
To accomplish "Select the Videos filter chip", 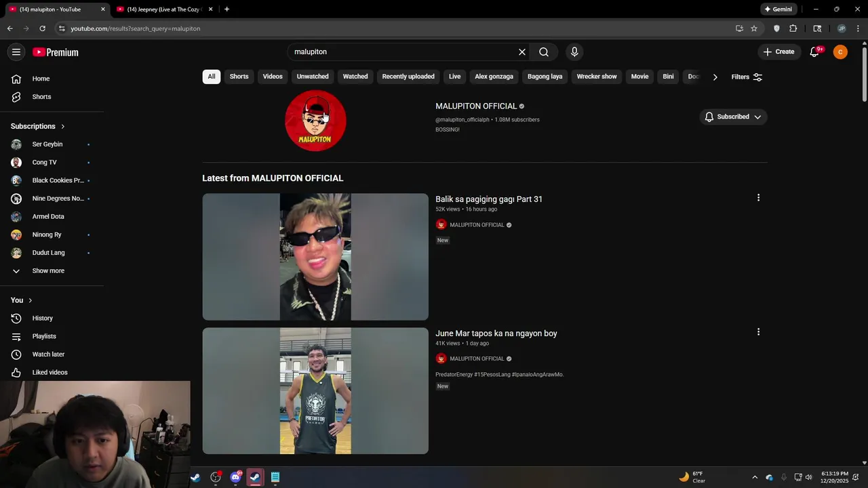I will pyautogui.click(x=273, y=77).
